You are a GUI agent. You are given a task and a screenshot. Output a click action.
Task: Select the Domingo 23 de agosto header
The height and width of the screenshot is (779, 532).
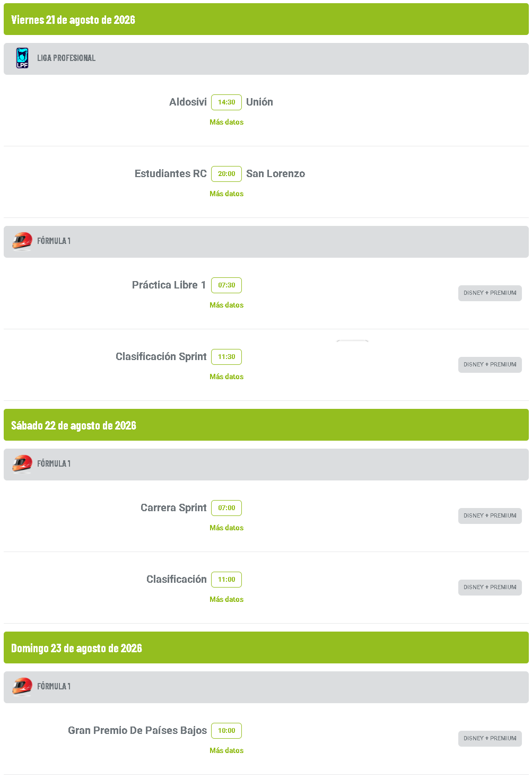[x=266, y=647]
